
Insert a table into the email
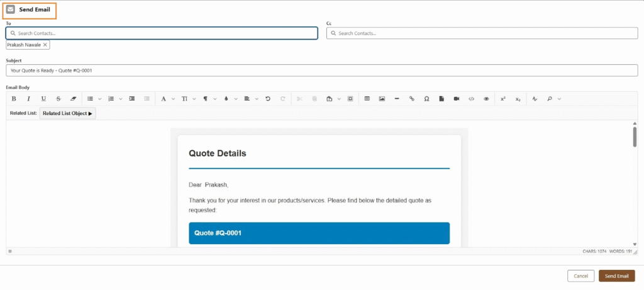(x=367, y=99)
